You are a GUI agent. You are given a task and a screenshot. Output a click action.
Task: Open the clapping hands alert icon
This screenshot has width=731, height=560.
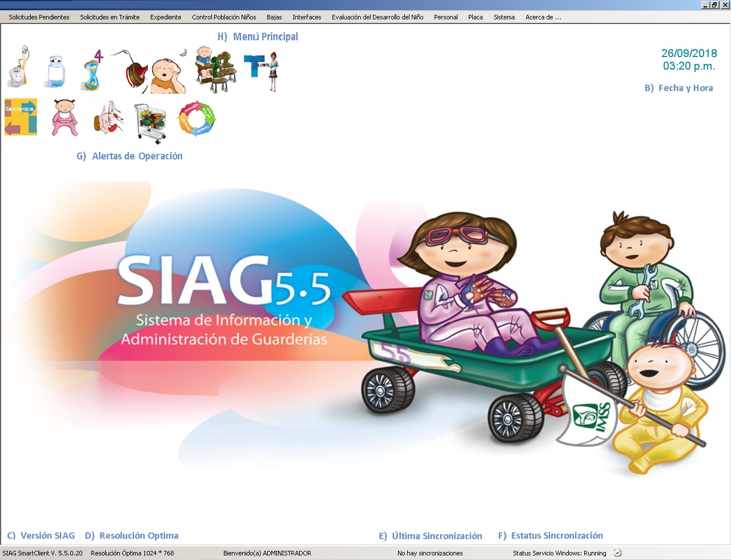click(x=107, y=118)
